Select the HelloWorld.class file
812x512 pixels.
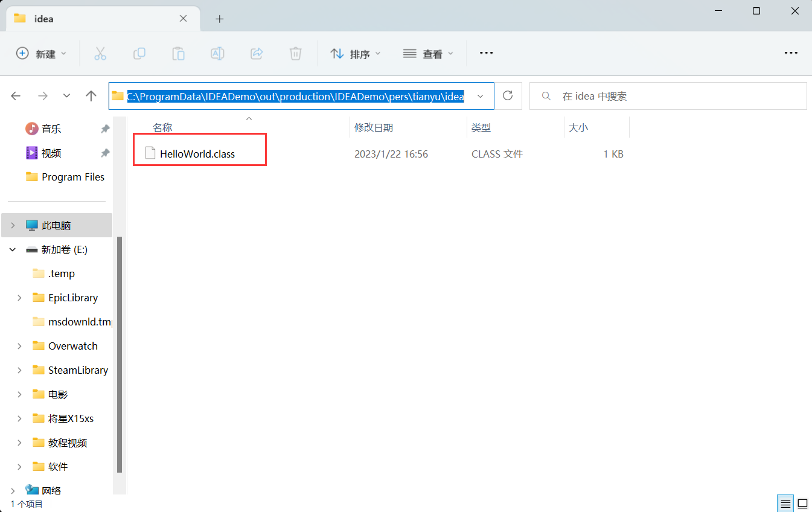pyautogui.click(x=197, y=154)
